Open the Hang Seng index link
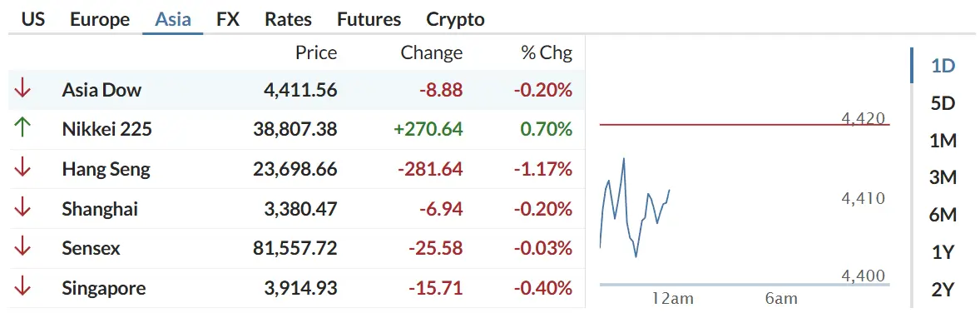Image resolution: width=980 pixels, height=323 pixels. point(106,169)
